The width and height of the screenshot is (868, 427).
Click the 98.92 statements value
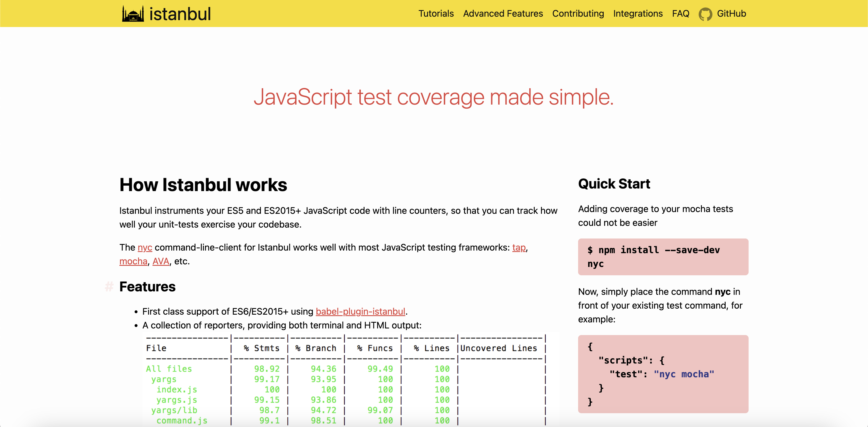267,369
